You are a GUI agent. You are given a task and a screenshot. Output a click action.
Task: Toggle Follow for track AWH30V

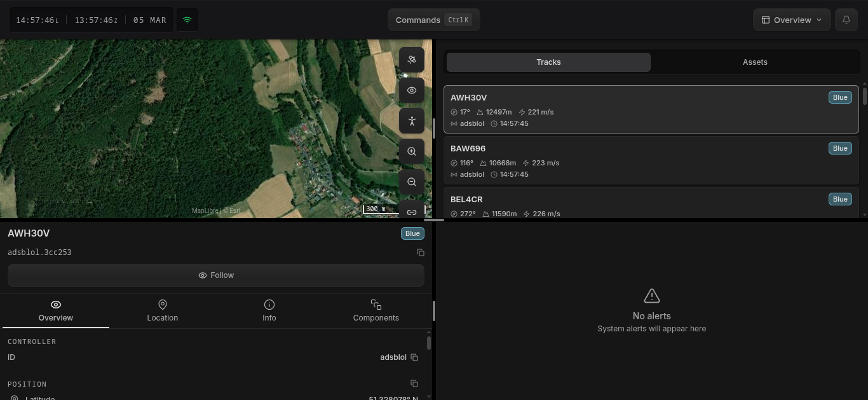[x=216, y=275]
